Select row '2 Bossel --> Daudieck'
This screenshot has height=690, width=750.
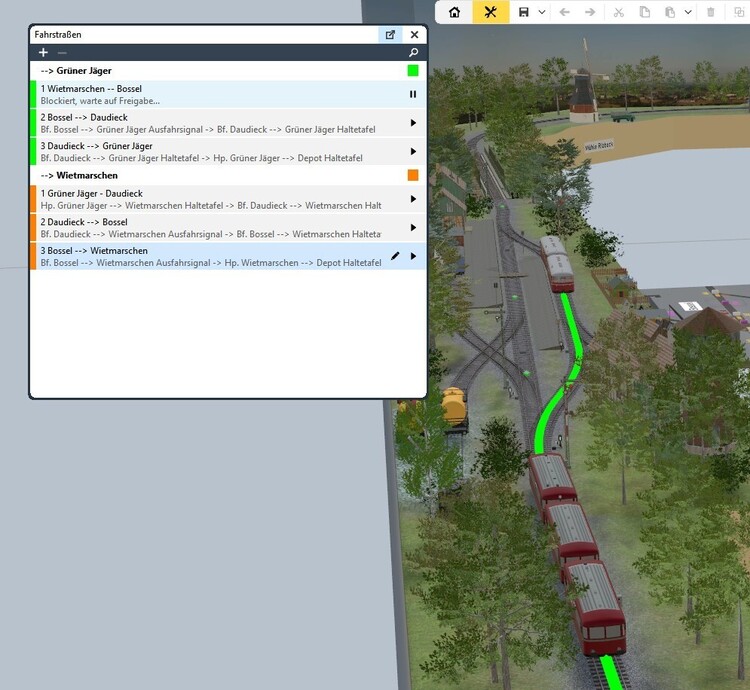click(x=227, y=123)
